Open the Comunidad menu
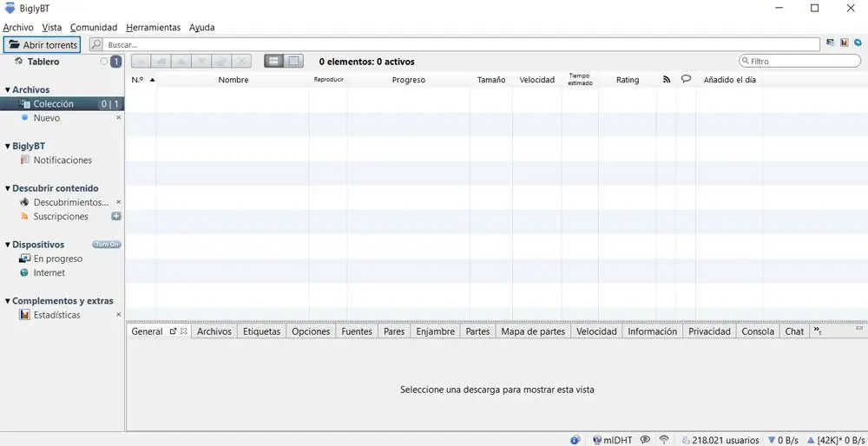Screen dimensions: 868x446 coord(94,27)
